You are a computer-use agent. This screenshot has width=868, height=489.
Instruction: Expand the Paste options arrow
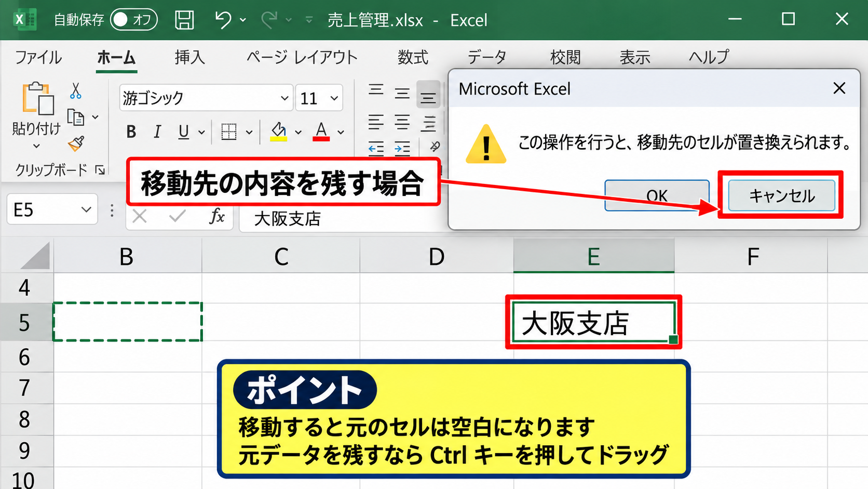tap(36, 146)
